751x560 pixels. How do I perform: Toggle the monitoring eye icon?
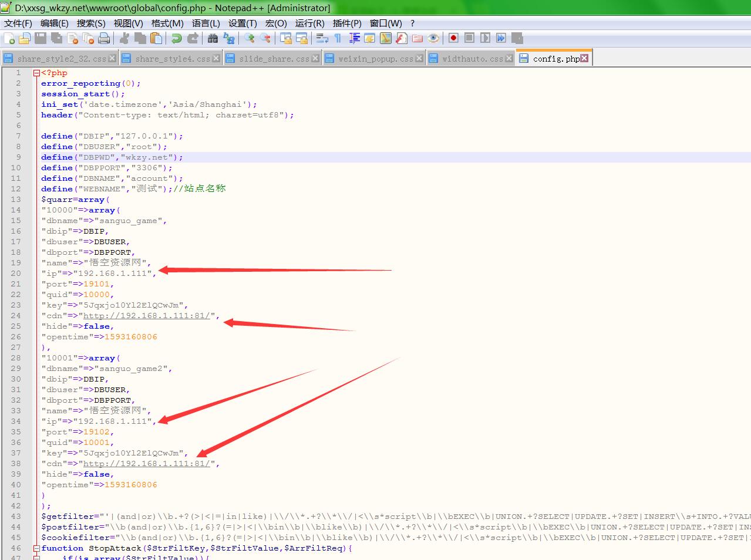pyautogui.click(x=433, y=39)
